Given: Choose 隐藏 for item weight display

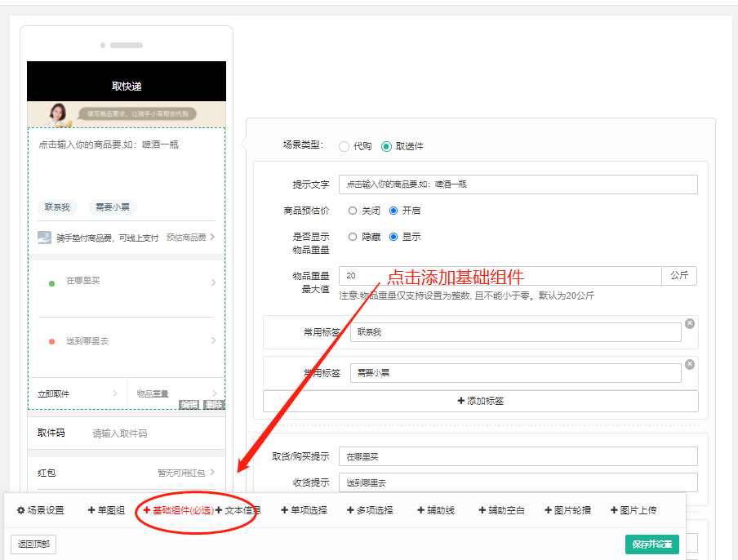Looking at the screenshot, I should click(353, 237).
